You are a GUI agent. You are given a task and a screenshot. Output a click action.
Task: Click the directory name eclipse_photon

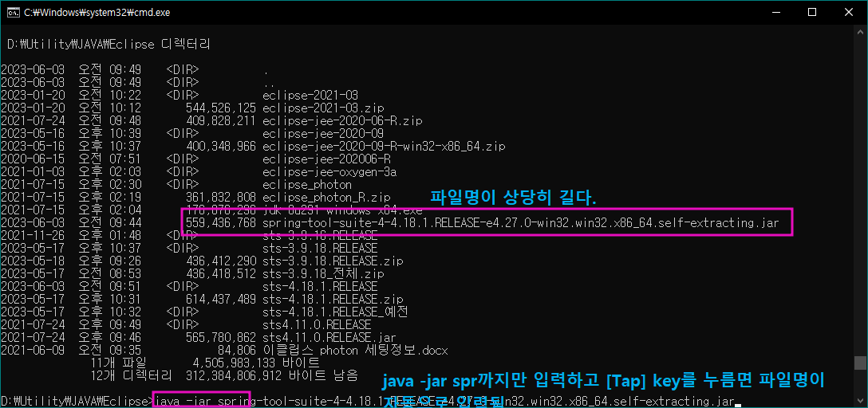[307, 184]
